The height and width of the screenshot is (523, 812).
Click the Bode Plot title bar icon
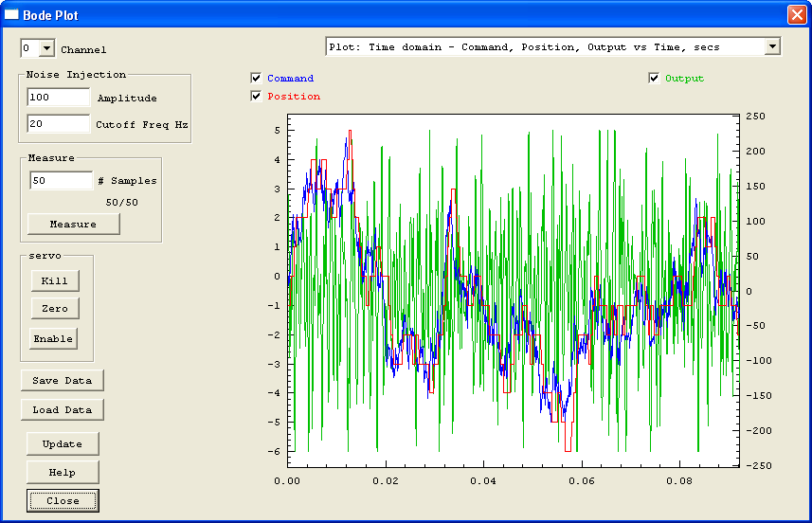click(x=12, y=14)
